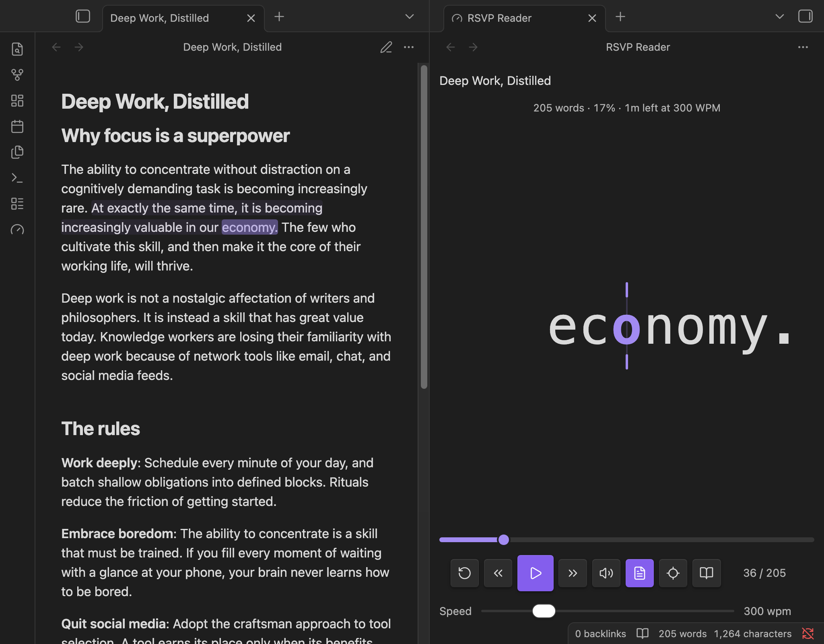
Task: Click The rules heading
Action: (x=101, y=429)
